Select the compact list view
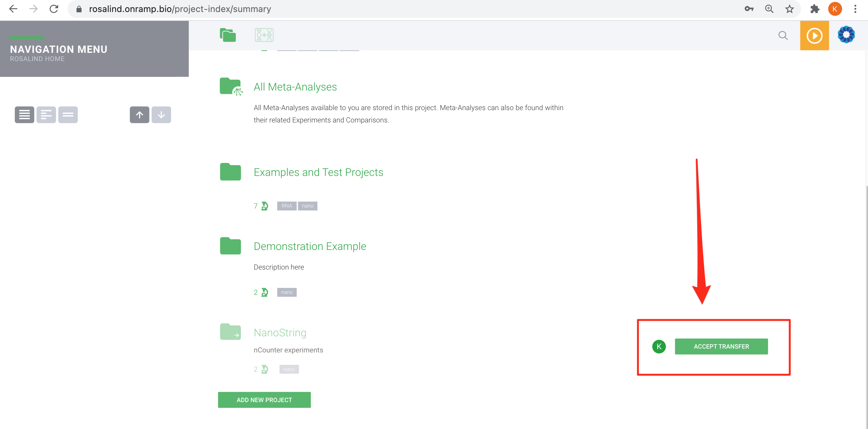Screen dimensions: 868x429 [x=68, y=115]
